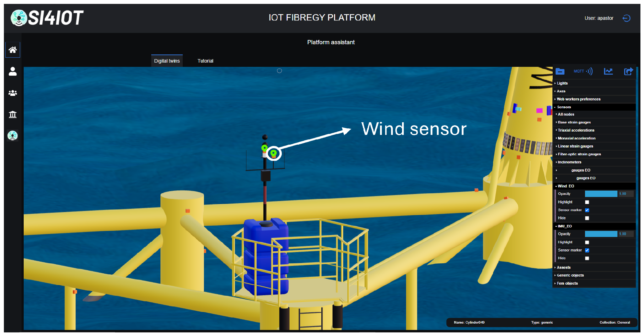The image size is (644, 335).
Task: Click the institution building icon
Action: (x=13, y=114)
